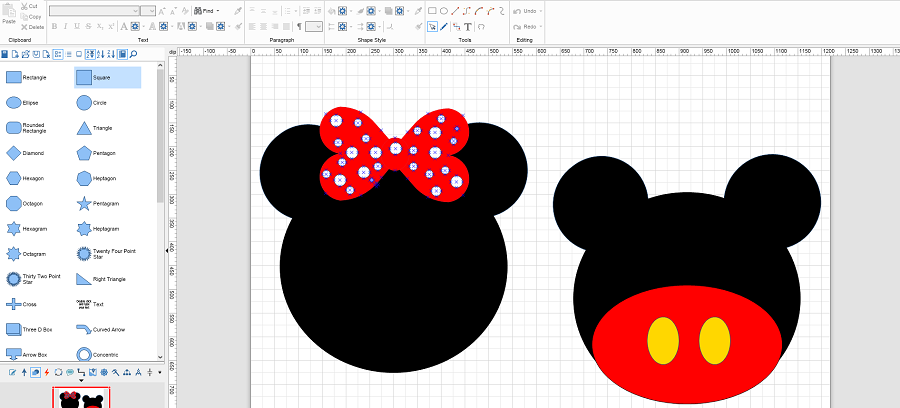Select the Ellipse drawing tool in Tools
This screenshot has height=408, width=900.
pos(444,11)
